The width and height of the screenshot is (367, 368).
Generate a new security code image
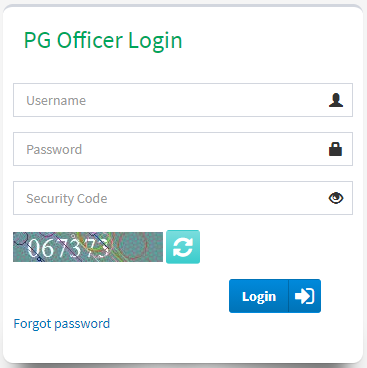point(183,247)
